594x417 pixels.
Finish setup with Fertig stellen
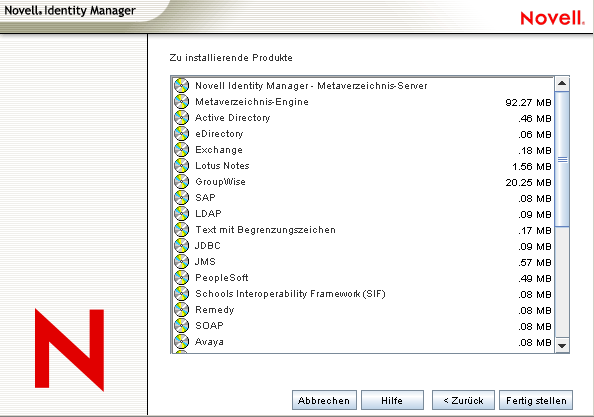tap(536, 400)
